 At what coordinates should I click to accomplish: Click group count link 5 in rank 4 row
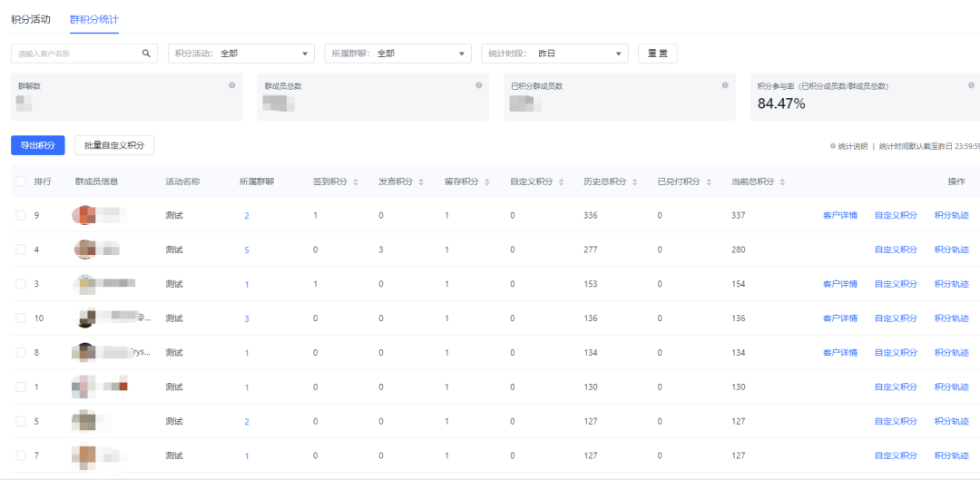point(247,250)
